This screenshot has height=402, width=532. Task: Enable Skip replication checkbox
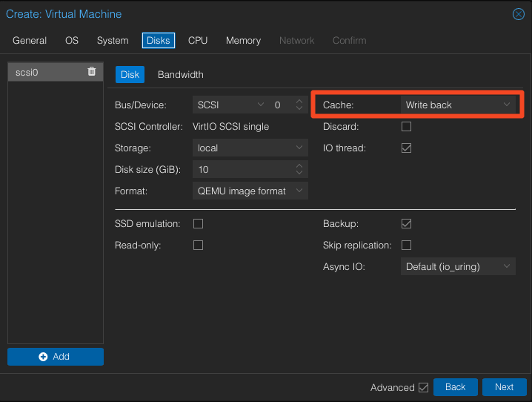coord(406,245)
